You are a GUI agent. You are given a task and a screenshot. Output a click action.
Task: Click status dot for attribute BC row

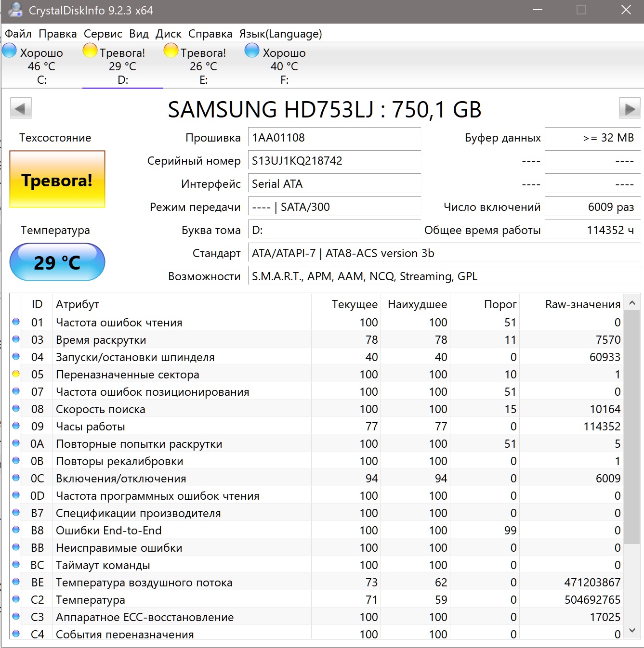click(16, 565)
